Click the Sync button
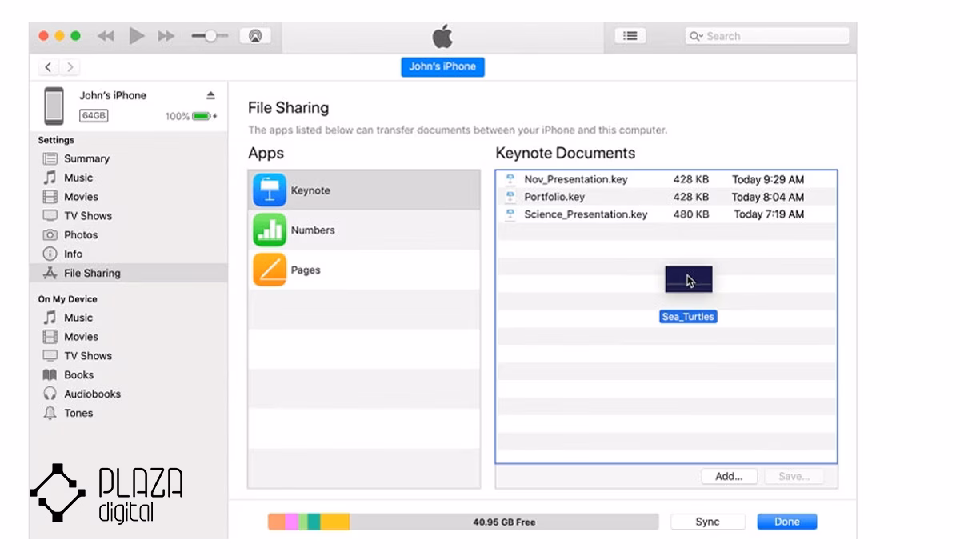The width and height of the screenshot is (960, 560). tap(707, 522)
